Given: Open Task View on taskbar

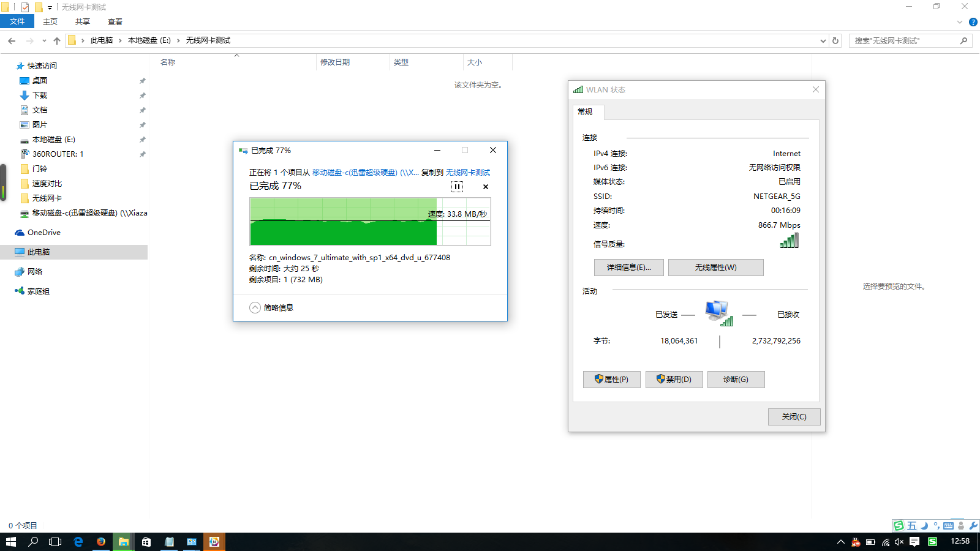Looking at the screenshot, I should [x=55, y=542].
